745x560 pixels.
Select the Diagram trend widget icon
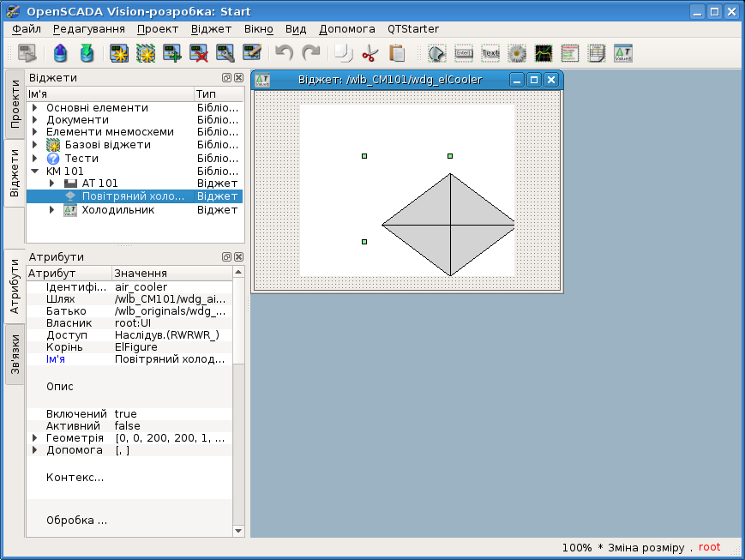pyautogui.click(x=544, y=53)
